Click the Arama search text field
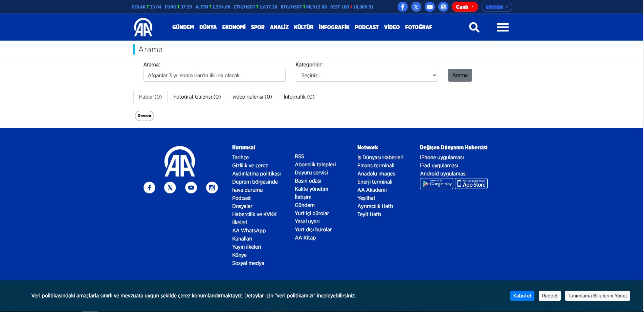Viewport: 644px width, 312px height. pyautogui.click(x=214, y=75)
